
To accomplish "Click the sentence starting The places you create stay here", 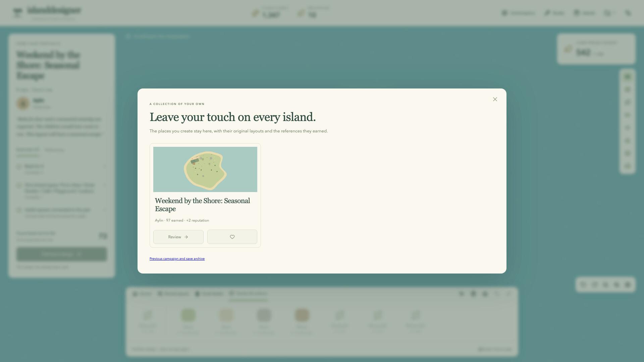I will click(238, 131).
